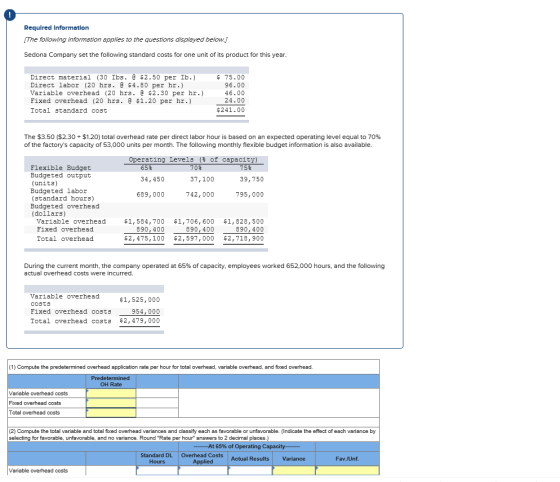The image size is (560, 482).
Task: Click the blue exclamation info icon
Action: [10, 15]
